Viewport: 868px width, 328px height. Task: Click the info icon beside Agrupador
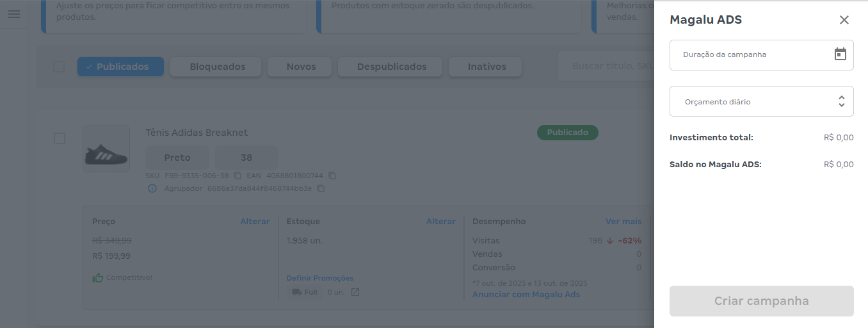click(x=152, y=188)
